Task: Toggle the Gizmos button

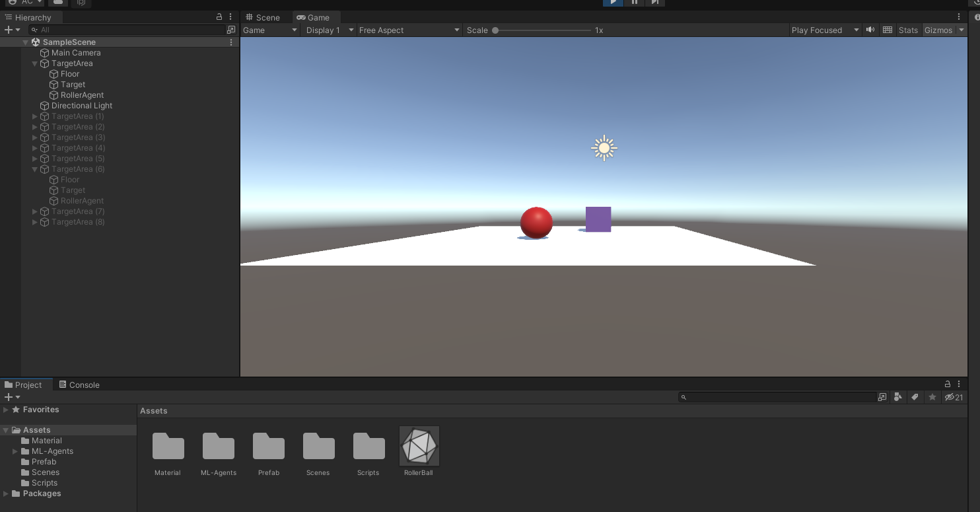Action: point(938,30)
